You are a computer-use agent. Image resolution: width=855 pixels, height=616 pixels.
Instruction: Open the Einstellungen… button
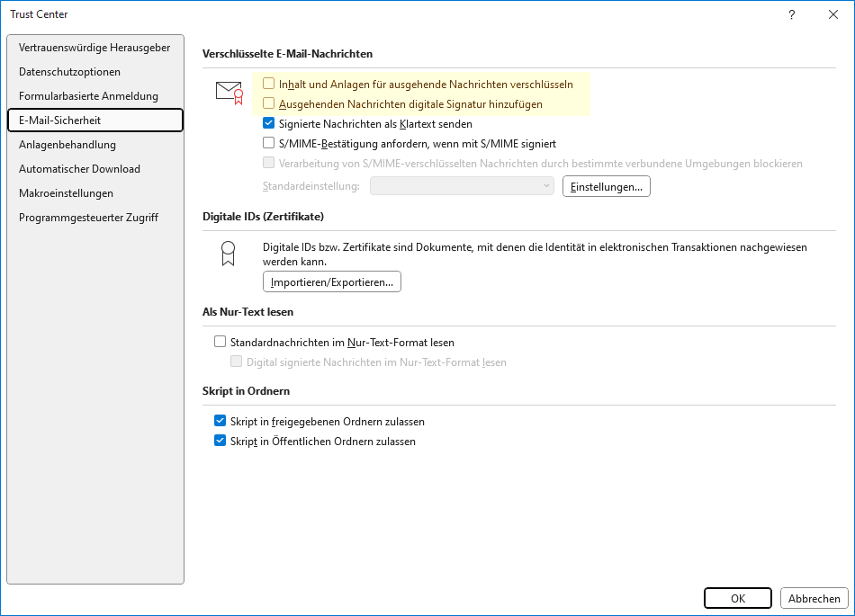(607, 186)
